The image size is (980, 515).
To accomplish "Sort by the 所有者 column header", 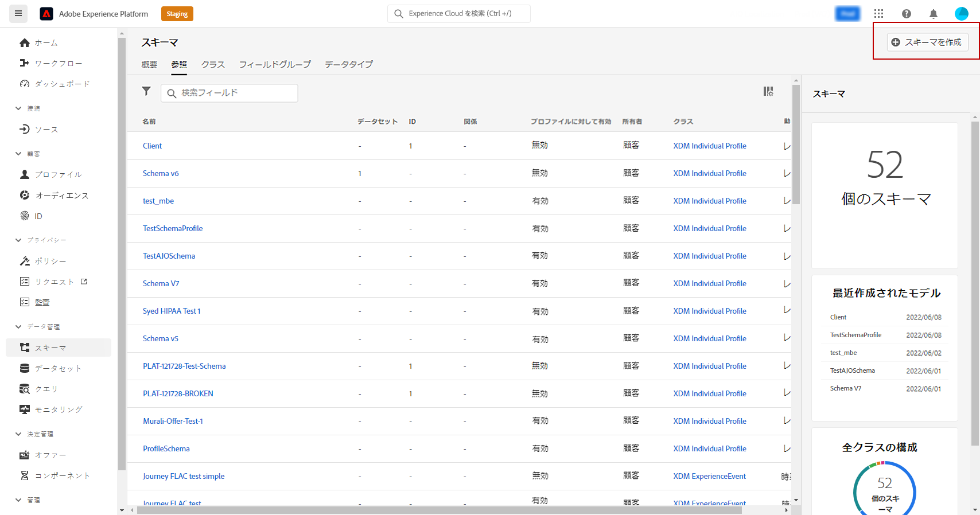I will [632, 122].
